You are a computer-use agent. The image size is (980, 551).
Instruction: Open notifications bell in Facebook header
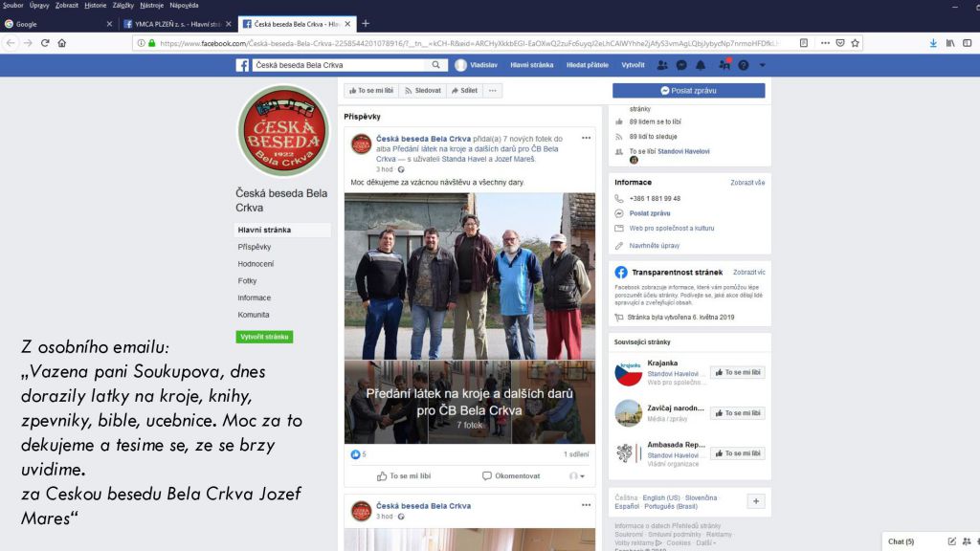(701, 65)
